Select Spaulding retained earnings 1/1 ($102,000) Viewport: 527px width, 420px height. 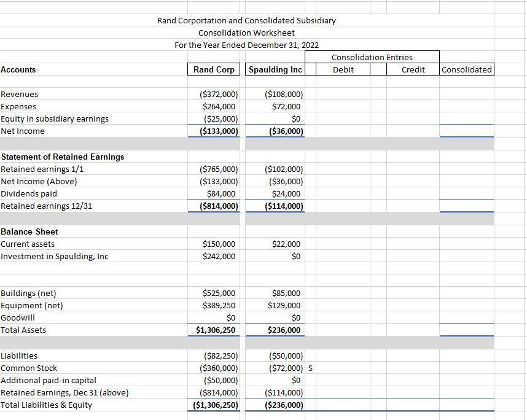click(284, 169)
